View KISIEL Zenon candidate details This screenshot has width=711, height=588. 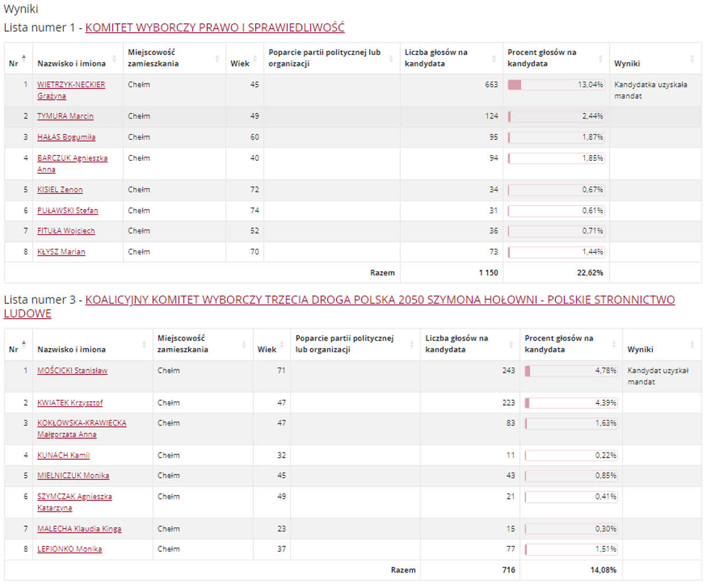59,189
